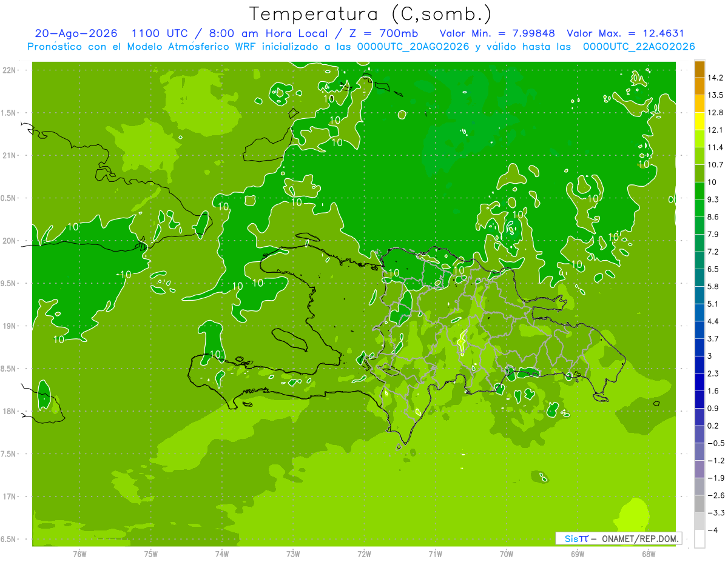Image resolution: width=728 pixels, height=562 pixels.
Task: Select the "-3.3" color scale value
Action: point(716,512)
